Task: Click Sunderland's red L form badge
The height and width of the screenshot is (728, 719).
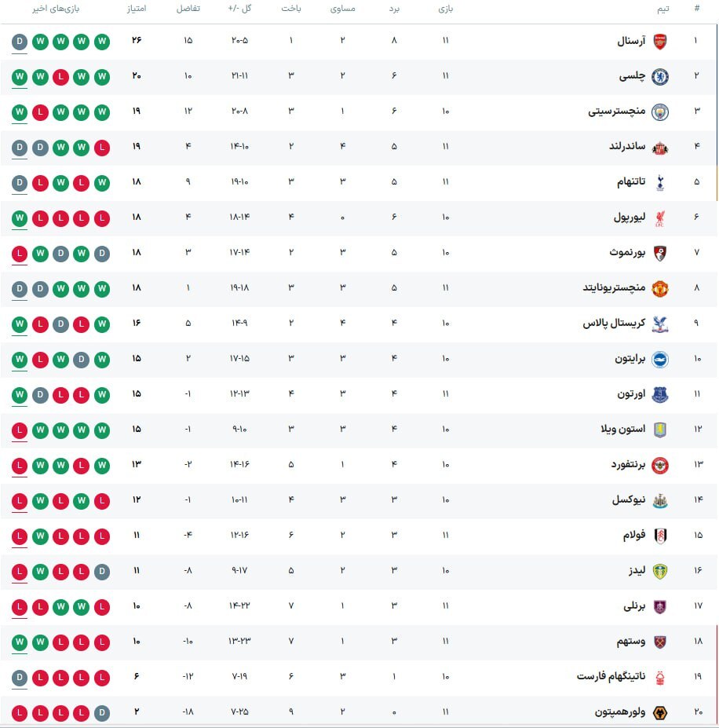Action: click(101, 148)
